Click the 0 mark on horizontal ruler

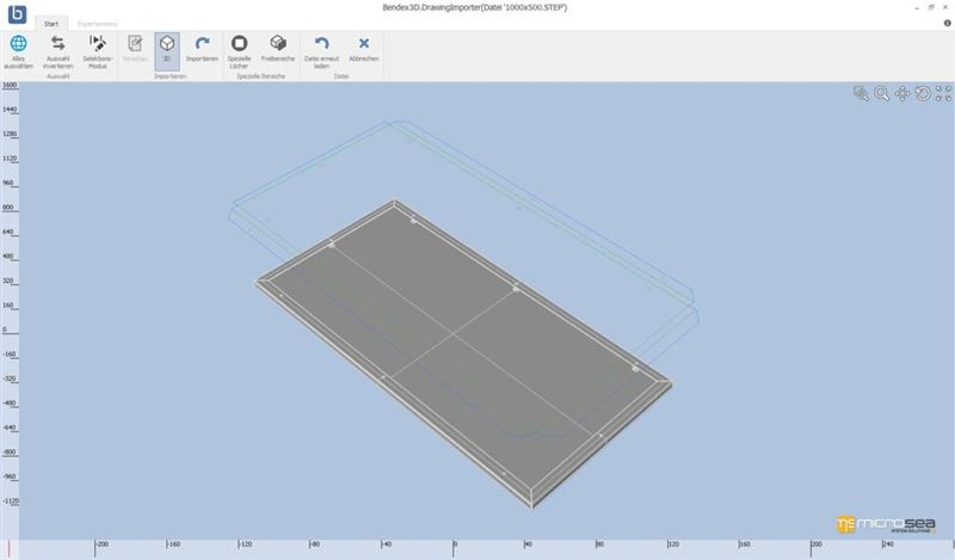coord(454,545)
